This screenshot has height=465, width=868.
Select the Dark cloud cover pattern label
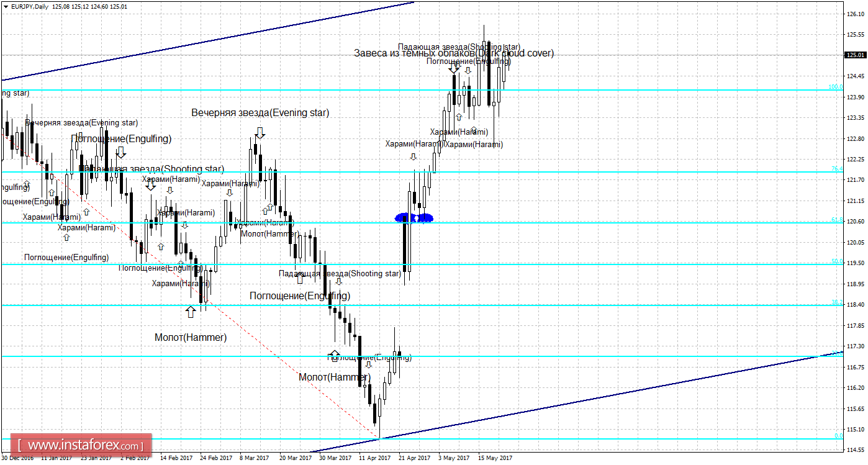coord(454,53)
